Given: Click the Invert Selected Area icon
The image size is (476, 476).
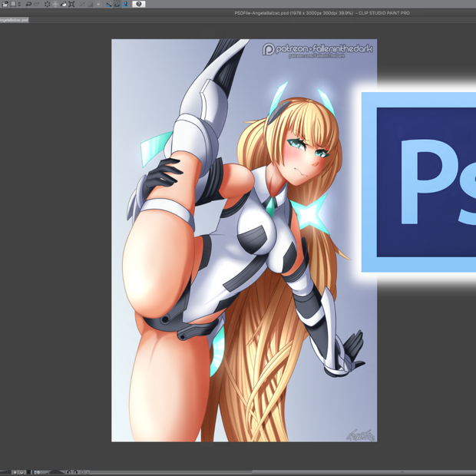Looking at the screenshot, I should pos(91,4).
